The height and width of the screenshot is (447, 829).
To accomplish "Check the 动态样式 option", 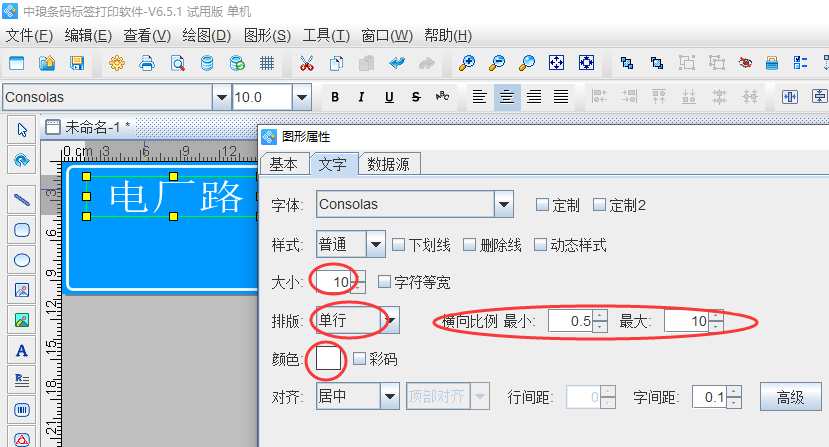I will (x=540, y=244).
